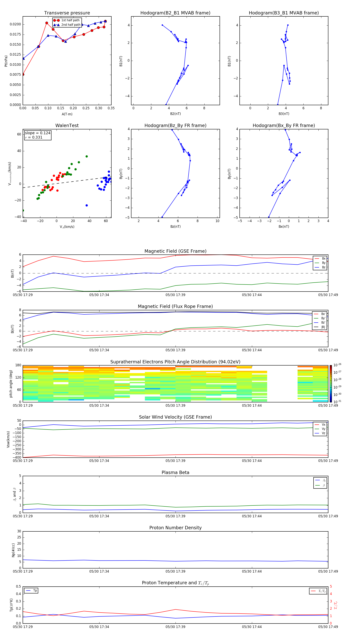The height and width of the screenshot is (644, 351).
Task: Select 'Vx' in solar wind legend
Action: 320,424
